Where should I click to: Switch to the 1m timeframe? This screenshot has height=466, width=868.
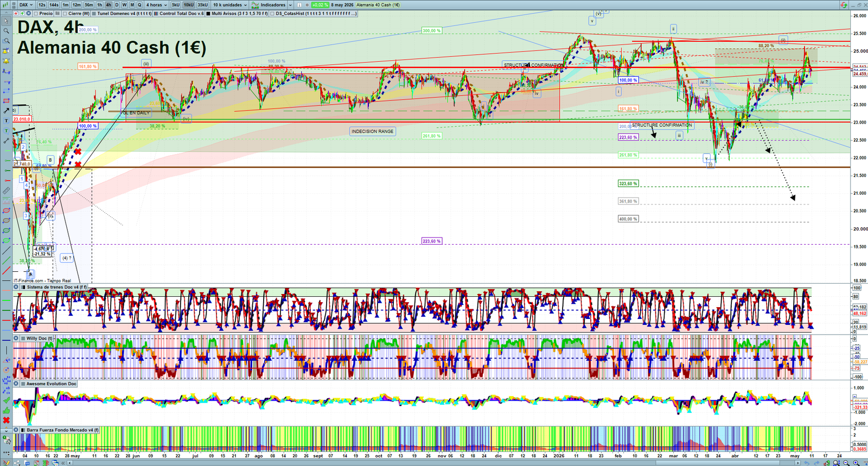66,5
